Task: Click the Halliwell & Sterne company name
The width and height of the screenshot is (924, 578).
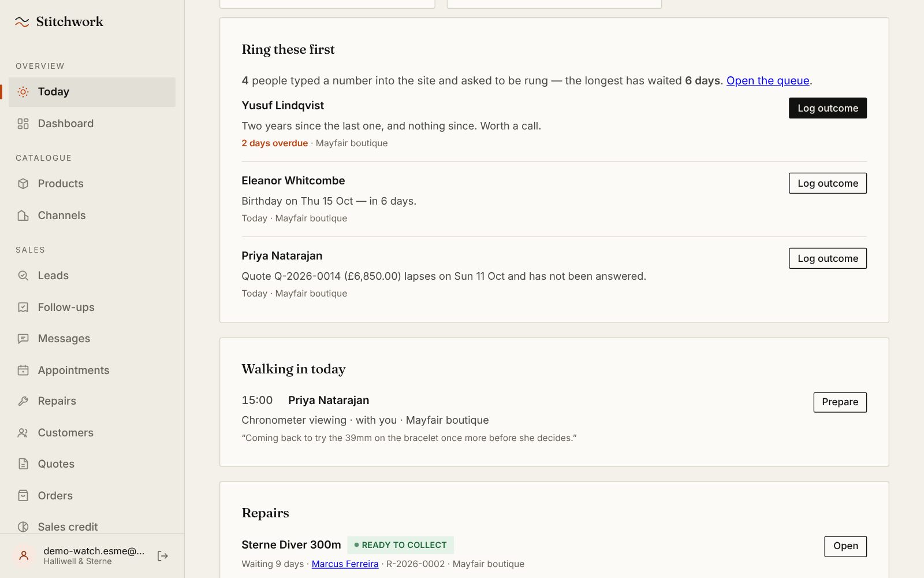Action: (77, 562)
